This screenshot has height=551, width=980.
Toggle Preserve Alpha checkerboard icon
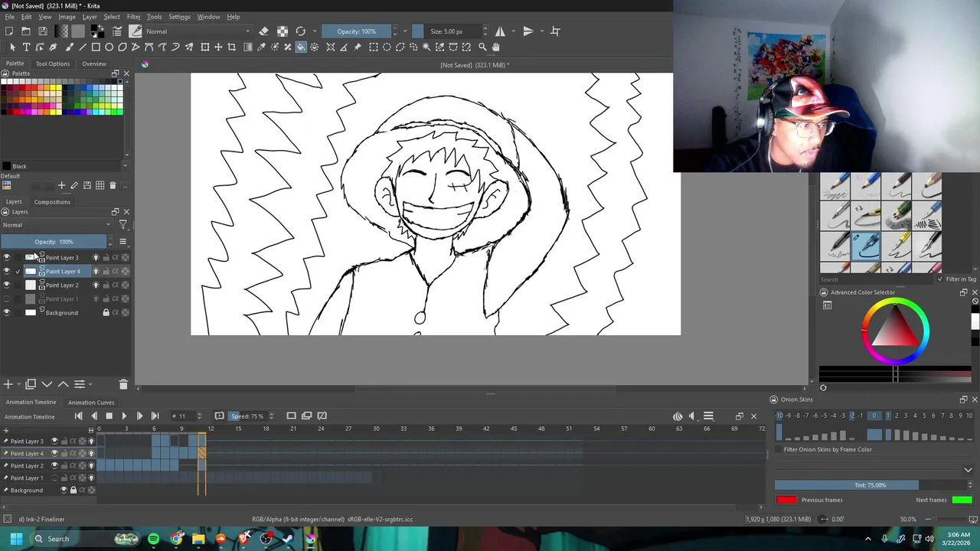coord(283,31)
